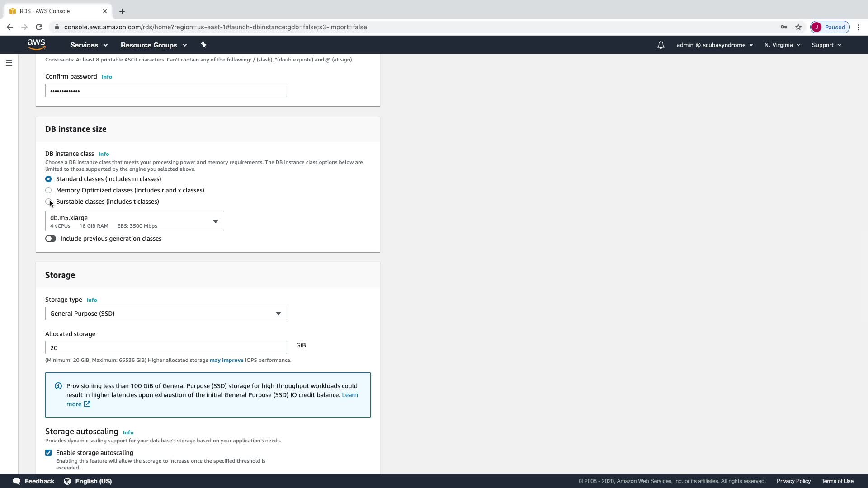868x488 pixels.
Task: Click the key saved-passwords icon
Action: pyautogui.click(x=784, y=27)
